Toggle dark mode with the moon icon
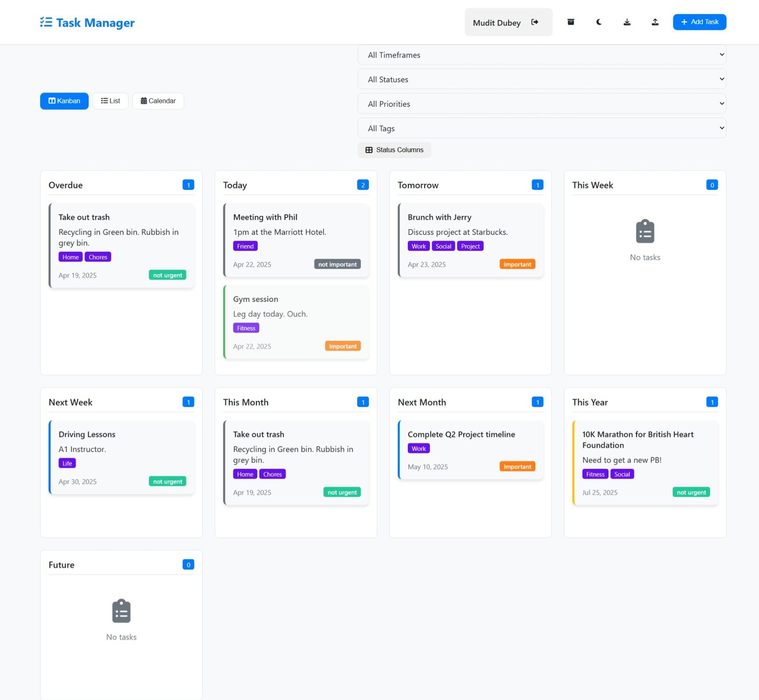 (599, 22)
